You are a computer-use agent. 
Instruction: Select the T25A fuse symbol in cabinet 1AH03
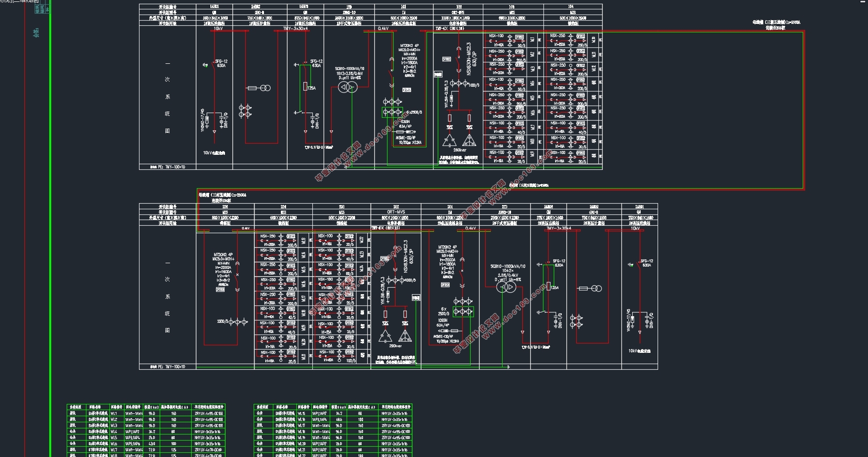[x=306, y=87]
